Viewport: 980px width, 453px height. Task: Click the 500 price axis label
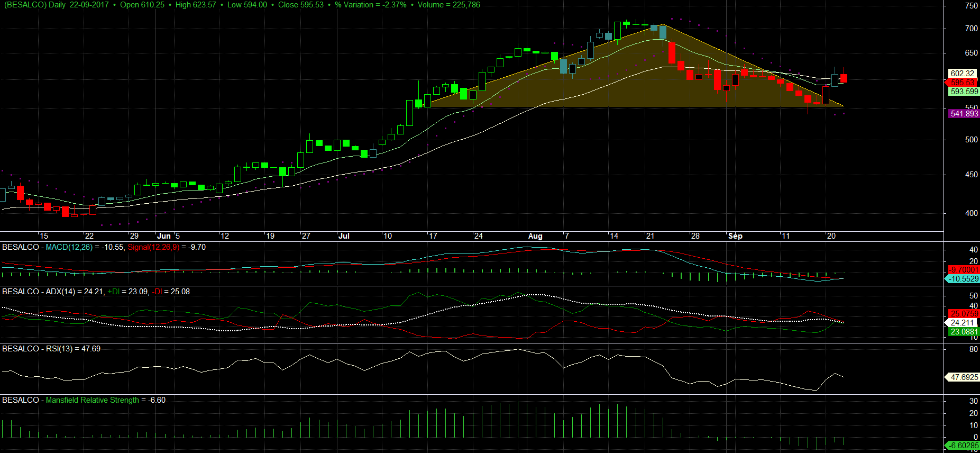pos(972,140)
